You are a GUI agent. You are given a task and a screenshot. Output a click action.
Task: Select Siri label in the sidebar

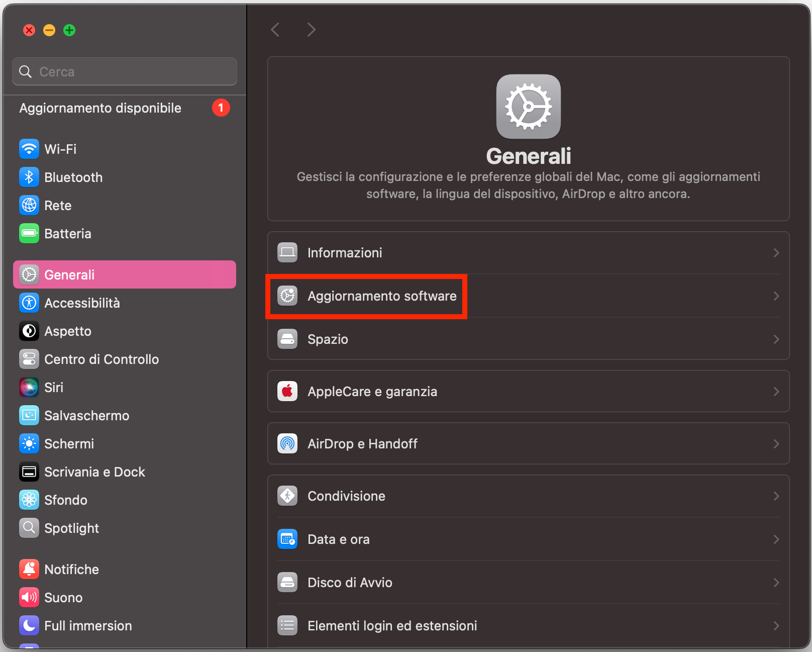[x=54, y=388]
